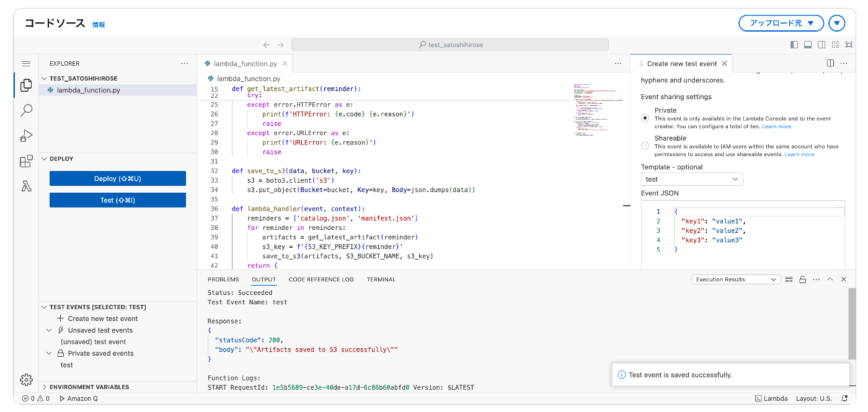The image size is (868, 412).
Task: Open the hamburger menu in the activity bar
Action: [x=26, y=63]
